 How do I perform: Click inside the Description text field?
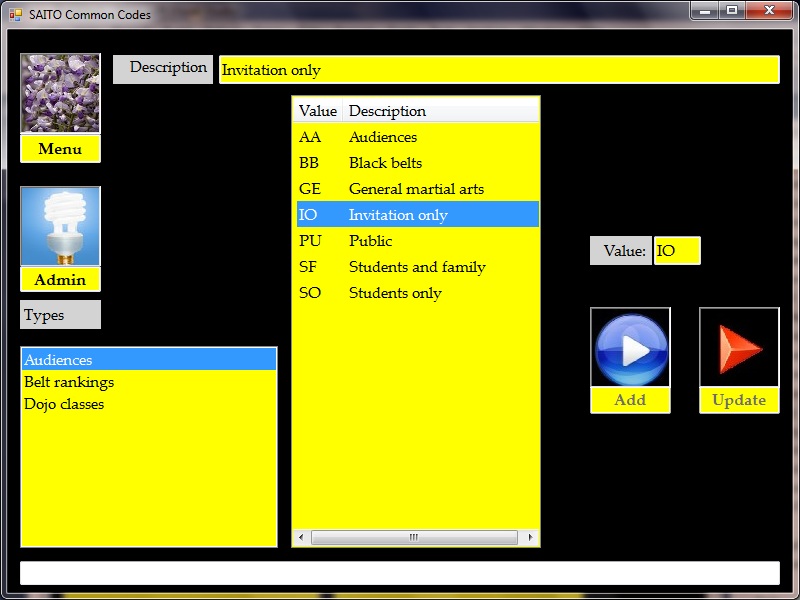point(498,70)
